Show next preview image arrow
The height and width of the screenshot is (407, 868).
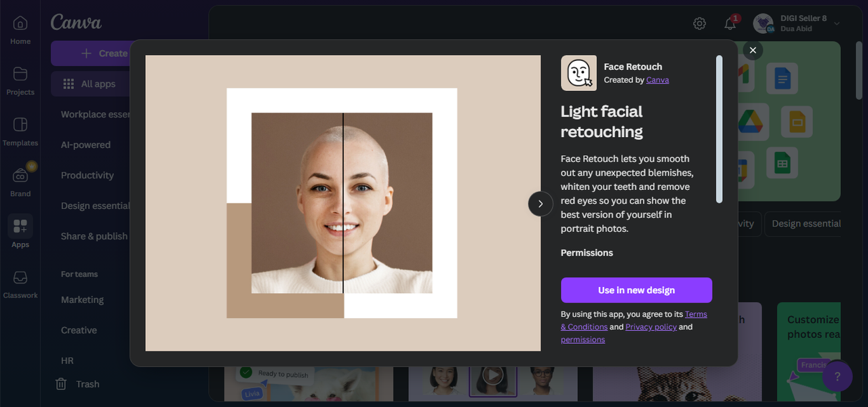(x=540, y=203)
